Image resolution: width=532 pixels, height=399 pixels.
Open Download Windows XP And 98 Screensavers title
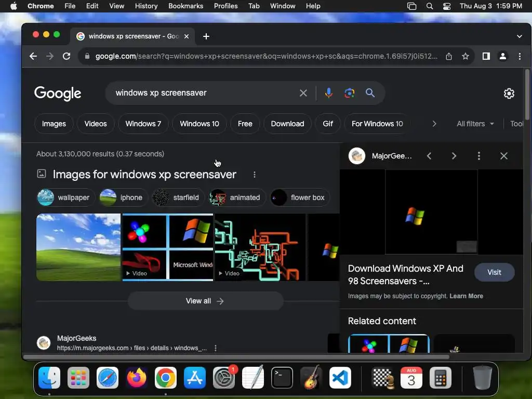405,275
